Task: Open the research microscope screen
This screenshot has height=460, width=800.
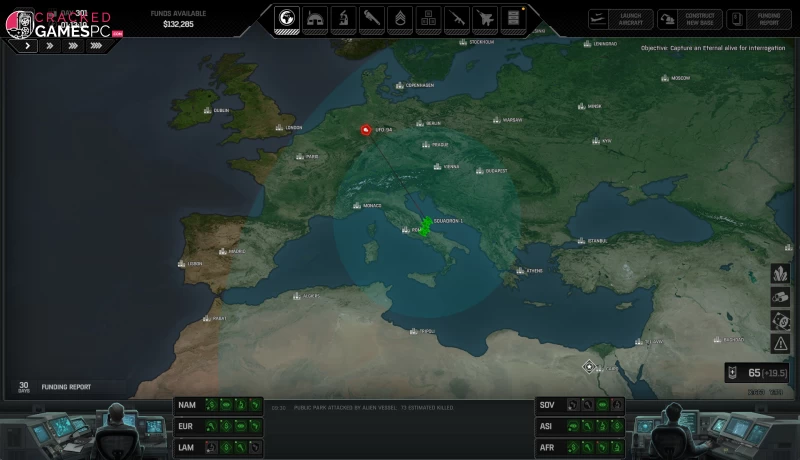Action: point(343,18)
